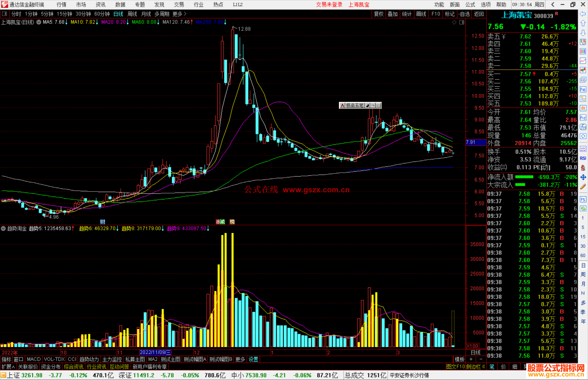Click the RSI indicator icon in sidebar
This screenshot has height=380, width=588.
pos(583,158)
